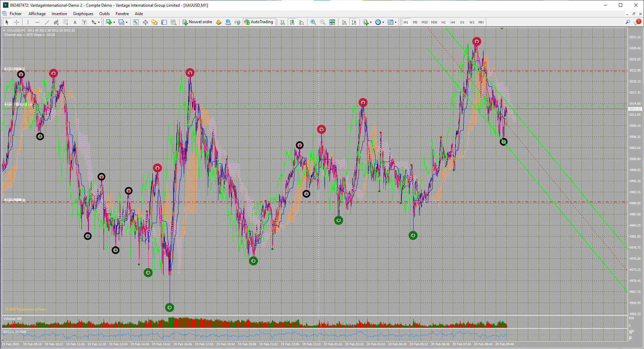Click the chart shift marker above the chart
Viewport: 644px width, 349px height.
tap(502, 29)
